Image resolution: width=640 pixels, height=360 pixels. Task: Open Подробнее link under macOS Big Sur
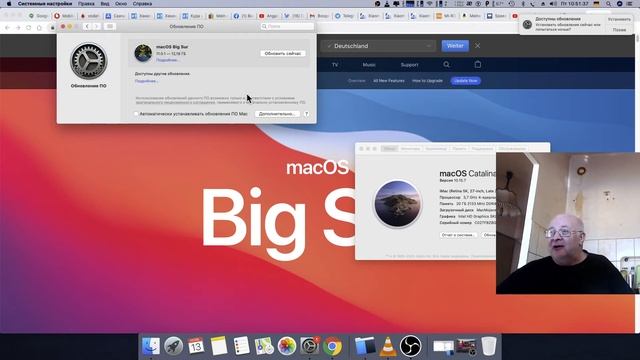pyautogui.click(x=167, y=60)
